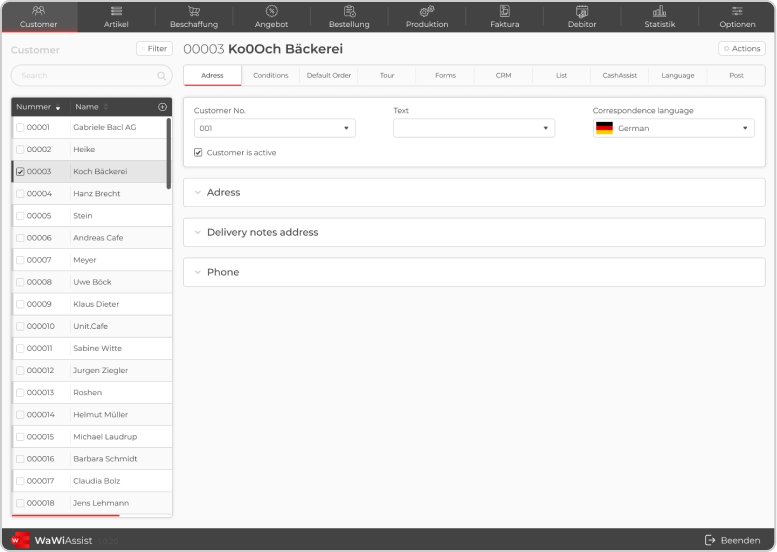The height and width of the screenshot is (552, 777).
Task: Switch to the CRM tab
Action: tap(503, 75)
